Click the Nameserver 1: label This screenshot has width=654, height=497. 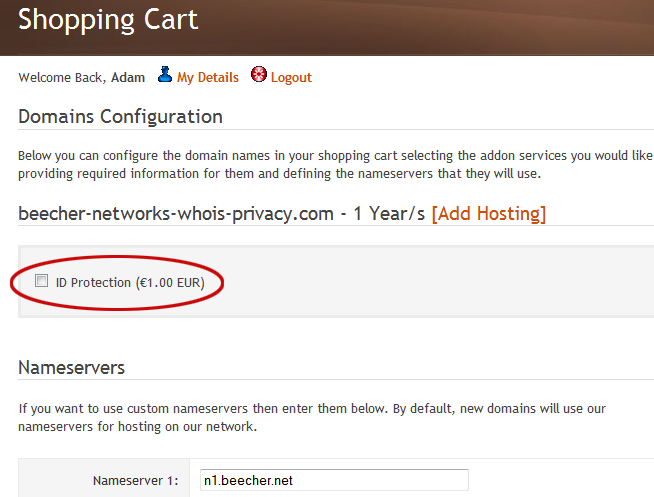136,481
